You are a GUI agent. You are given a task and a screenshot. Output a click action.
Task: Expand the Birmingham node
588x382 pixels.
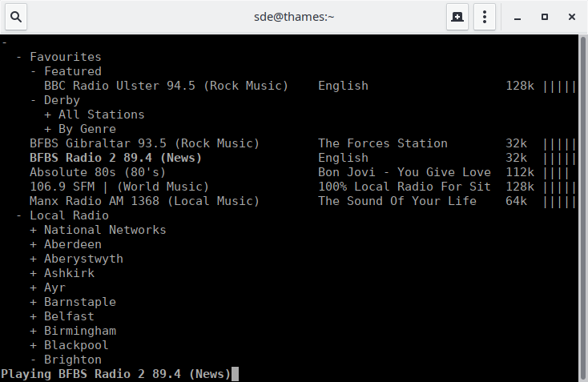click(34, 331)
